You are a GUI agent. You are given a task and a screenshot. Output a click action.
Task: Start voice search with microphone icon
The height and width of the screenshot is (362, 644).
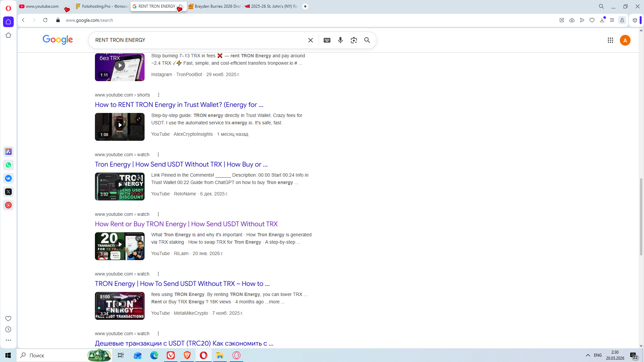point(340,40)
